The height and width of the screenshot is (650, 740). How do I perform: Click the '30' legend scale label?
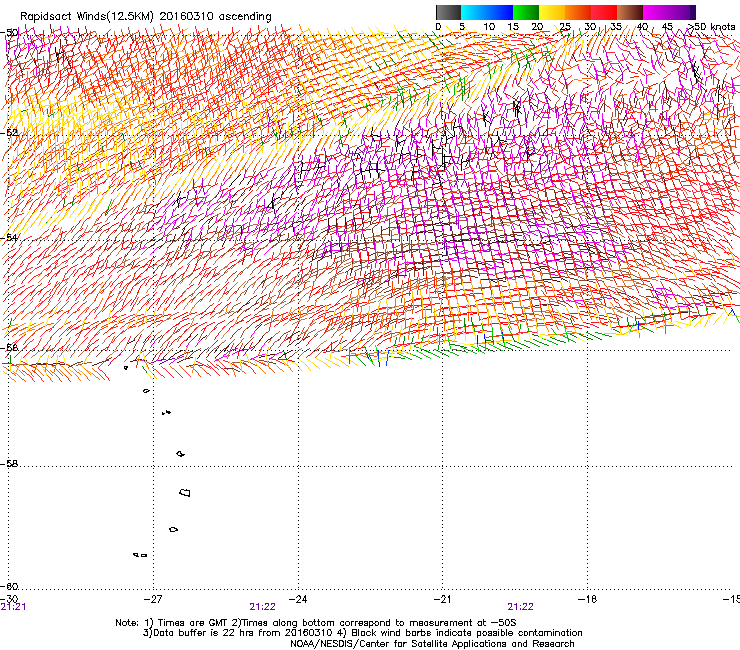(590, 26)
